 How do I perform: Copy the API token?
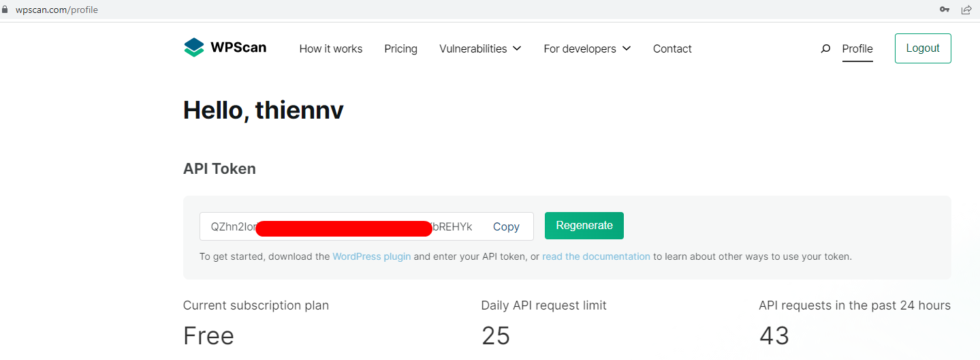tap(506, 226)
